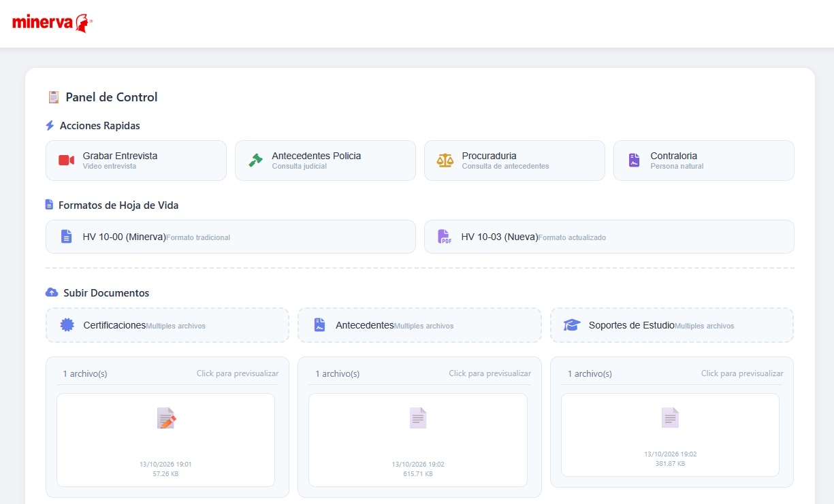
Task: Click the "615.71 KB" file size
Action: tap(418, 473)
